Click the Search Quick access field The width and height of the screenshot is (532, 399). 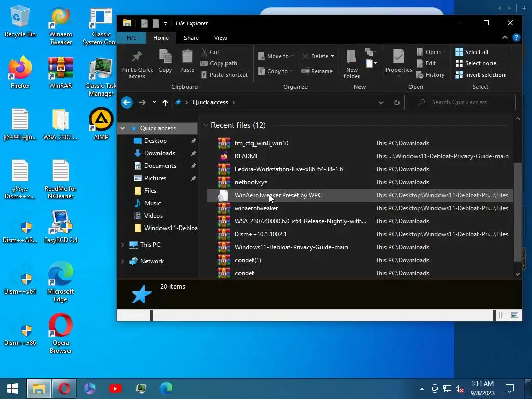pyautogui.click(x=463, y=102)
